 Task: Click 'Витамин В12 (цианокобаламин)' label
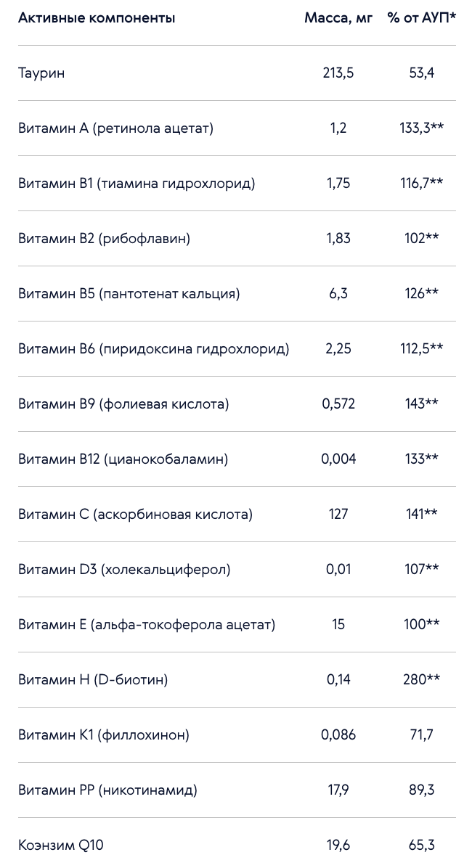[123, 459]
